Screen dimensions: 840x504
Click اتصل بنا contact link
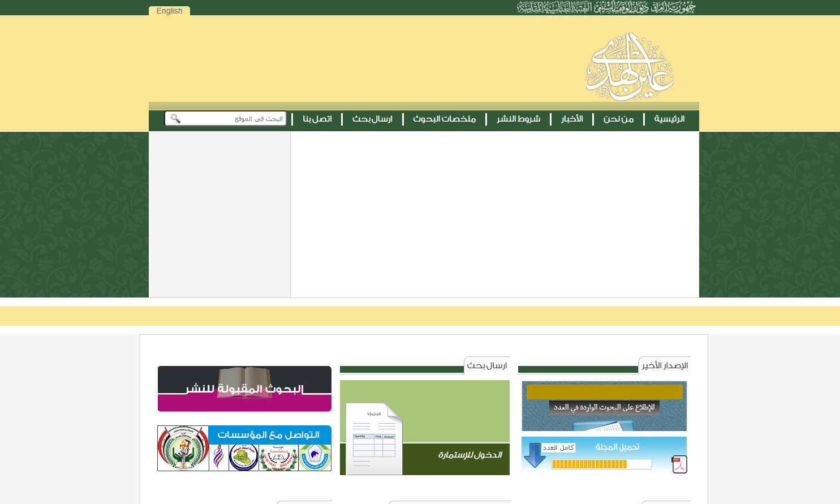click(317, 119)
